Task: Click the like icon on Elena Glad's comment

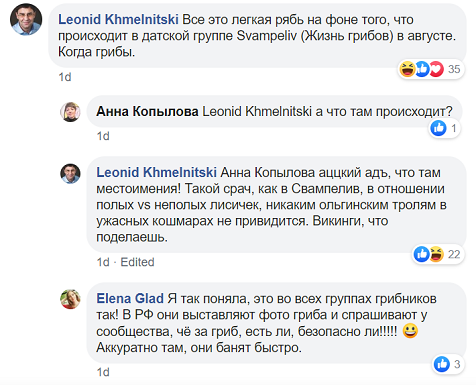Action: click(x=442, y=364)
